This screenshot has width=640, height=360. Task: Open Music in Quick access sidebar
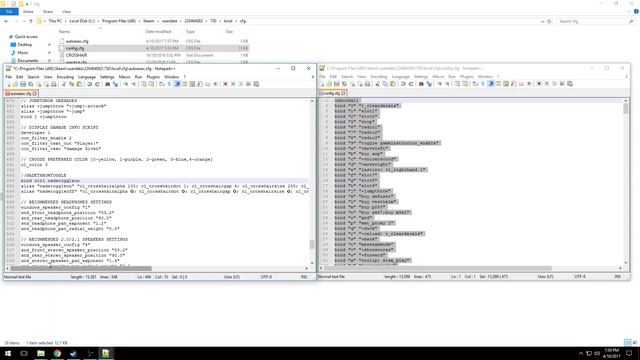point(23,53)
